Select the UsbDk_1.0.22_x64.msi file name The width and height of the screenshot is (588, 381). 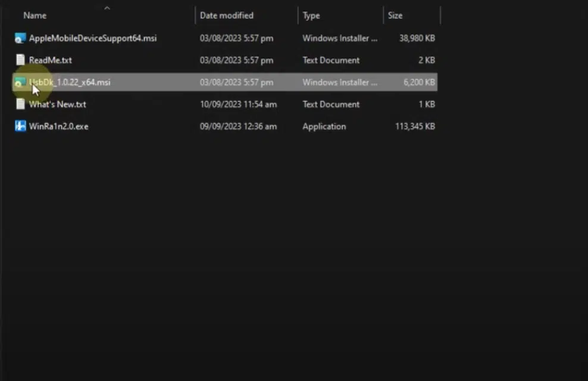tap(70, 82)
